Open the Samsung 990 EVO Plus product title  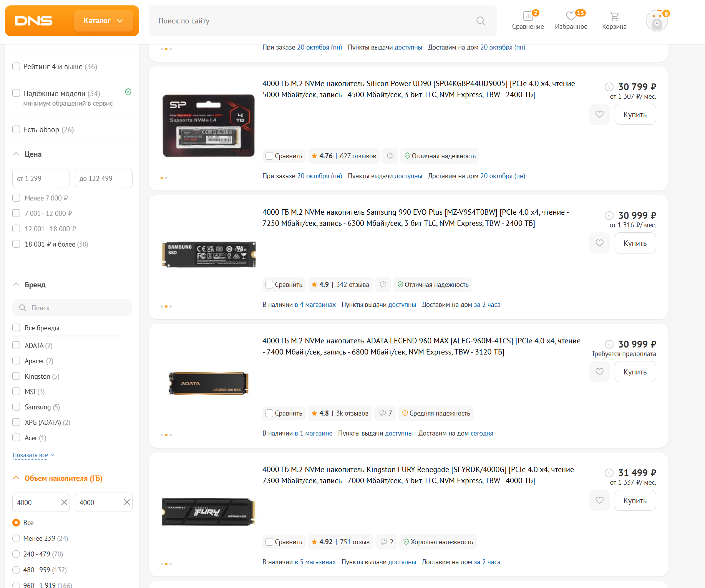click(x=416, y=218)
